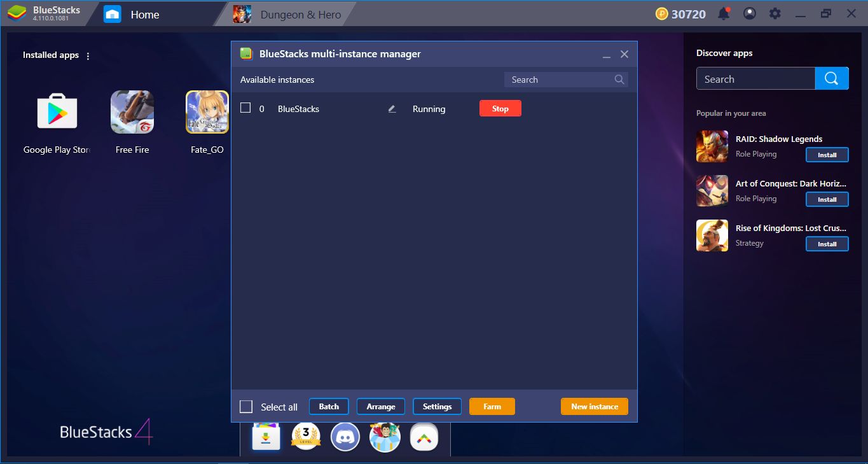Open Installed apps three-dot menu
The image size is (868, 464).
pos(88,56)
